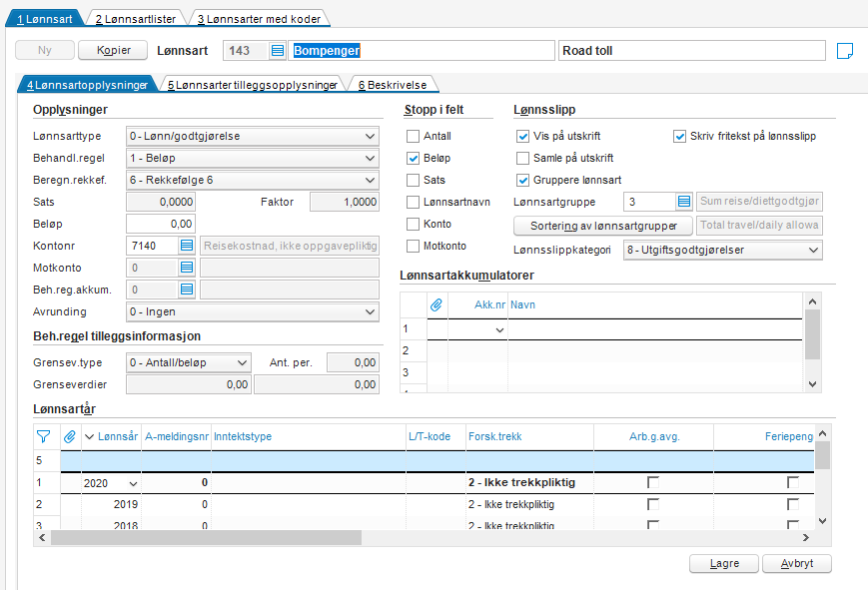This screenshot has width=868, height=590.
Task: Open Akk.nr dropdown in accumulator row 1
Action: tap(499, 329)
